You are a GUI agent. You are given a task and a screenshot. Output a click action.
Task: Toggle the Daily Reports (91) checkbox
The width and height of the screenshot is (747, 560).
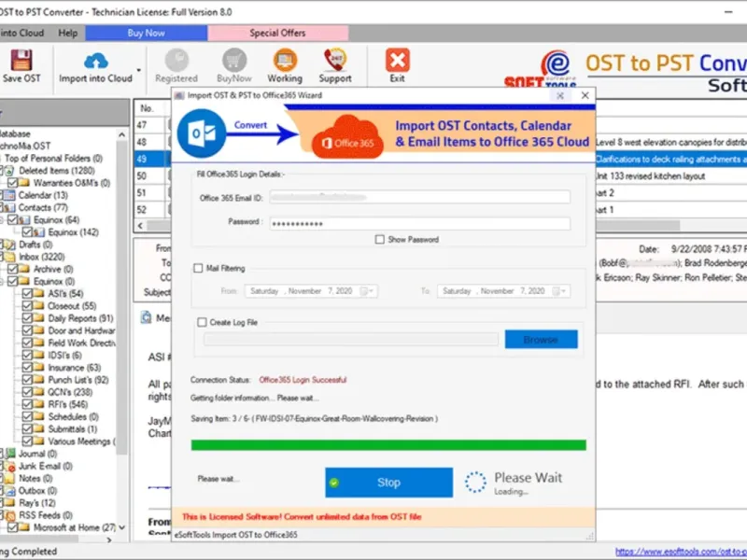click(27, 318)
